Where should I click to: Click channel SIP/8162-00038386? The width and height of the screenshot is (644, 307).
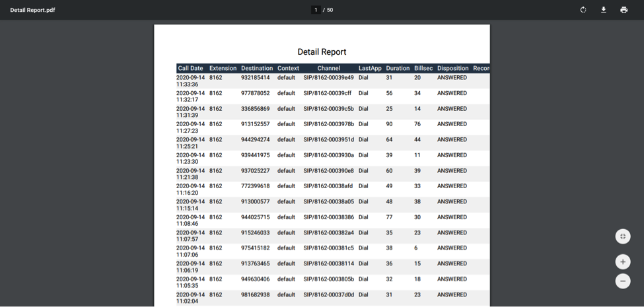pos(328,217)
